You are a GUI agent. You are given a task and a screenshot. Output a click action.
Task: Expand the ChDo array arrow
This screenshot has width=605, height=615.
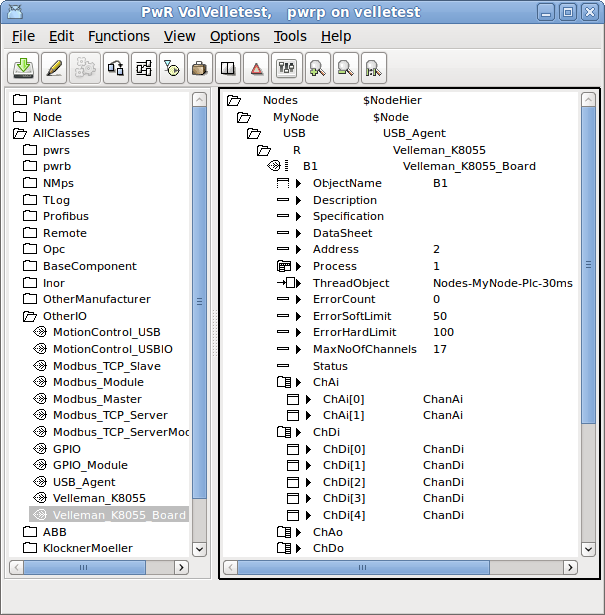(x=298, y=548)
